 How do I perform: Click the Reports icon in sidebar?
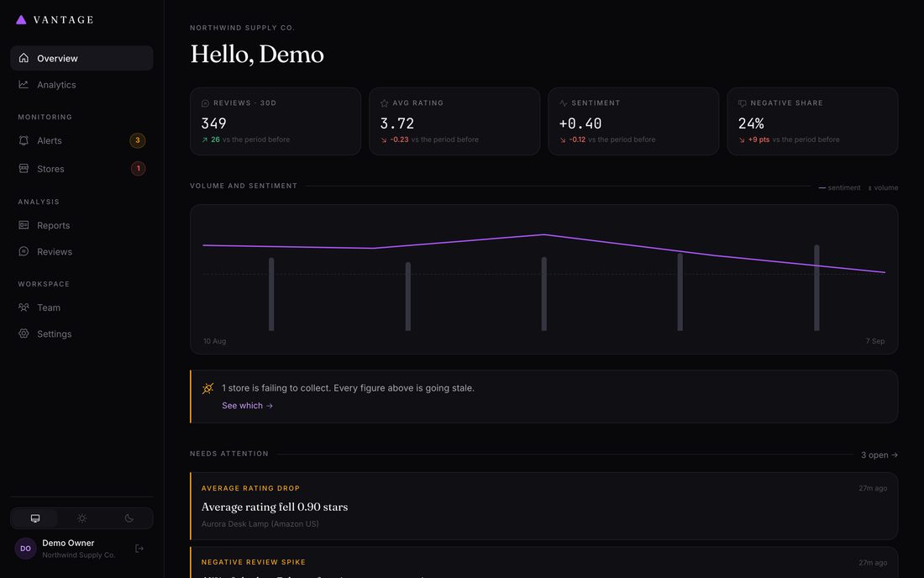click(24, 225)
